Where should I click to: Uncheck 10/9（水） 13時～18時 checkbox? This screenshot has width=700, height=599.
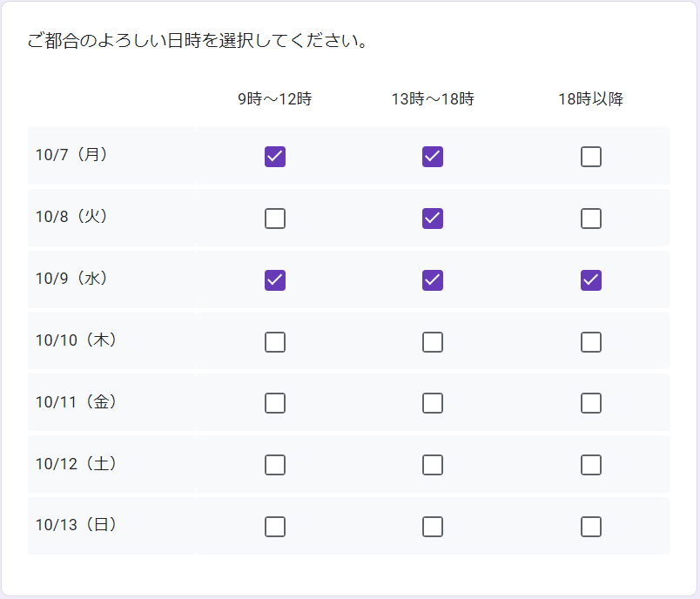[x=433, y=280]
